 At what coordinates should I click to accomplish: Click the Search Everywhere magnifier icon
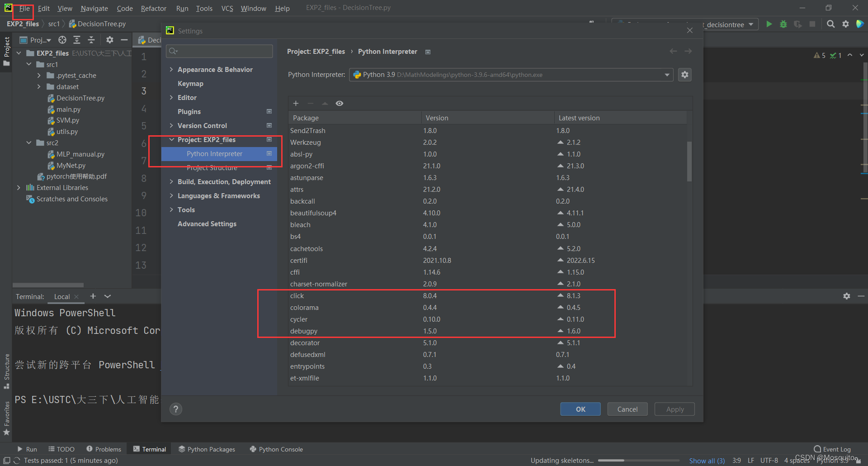click(x=831, y=24)
